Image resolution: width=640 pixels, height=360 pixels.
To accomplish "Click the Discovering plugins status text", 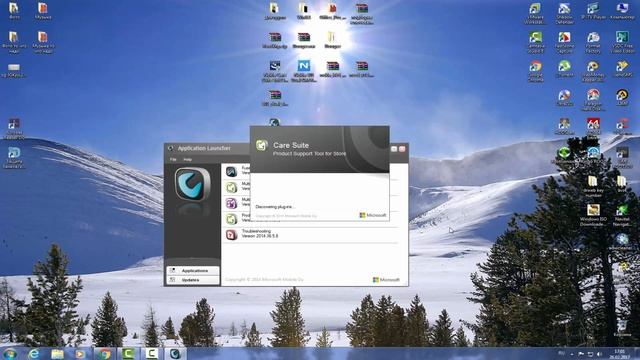I will pyautogui.click(x=275, y=207).
